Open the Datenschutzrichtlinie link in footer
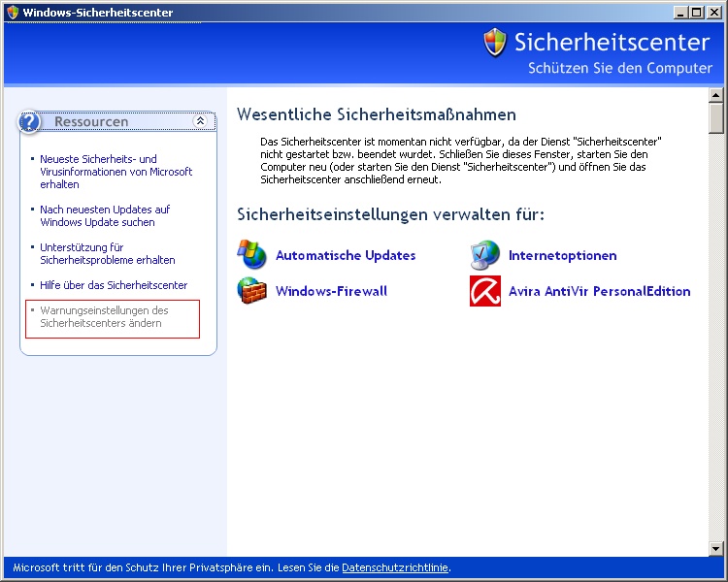Image resolution: width=728 pixels, height=582 pixels. click(x=395, y=567)
